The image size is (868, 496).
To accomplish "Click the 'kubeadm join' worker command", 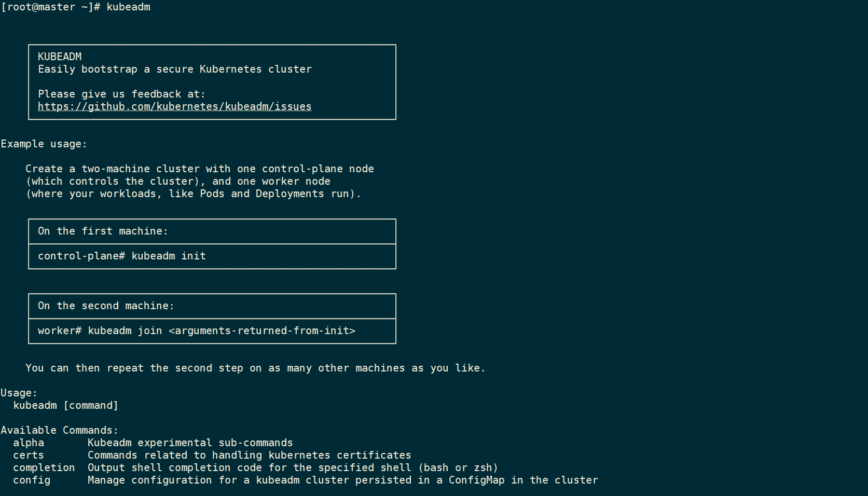I will pyautogui.click(x=125, y=330).
